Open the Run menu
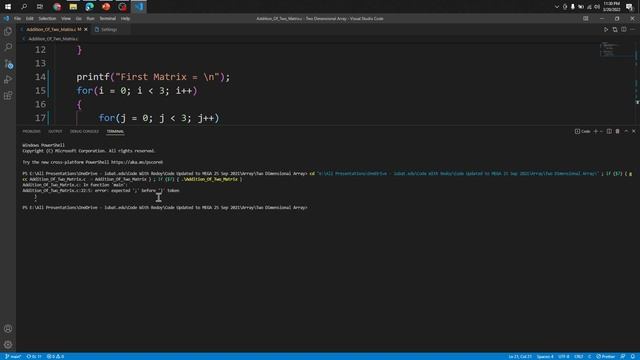The image size is (640, 360). (x=91, y=18)
